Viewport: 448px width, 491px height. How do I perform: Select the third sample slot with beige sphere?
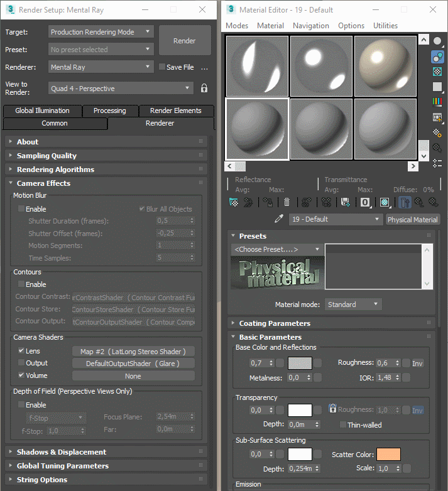(385, 66)
